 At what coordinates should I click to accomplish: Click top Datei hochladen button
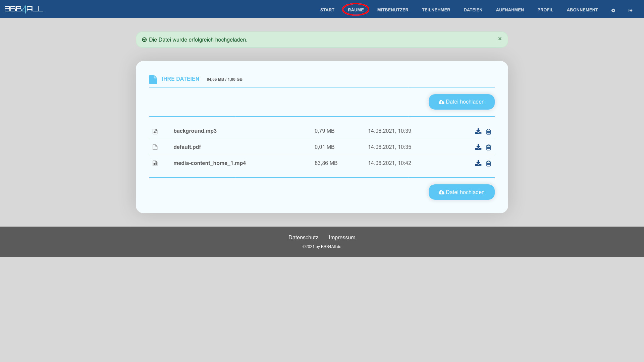coord(462,102)
